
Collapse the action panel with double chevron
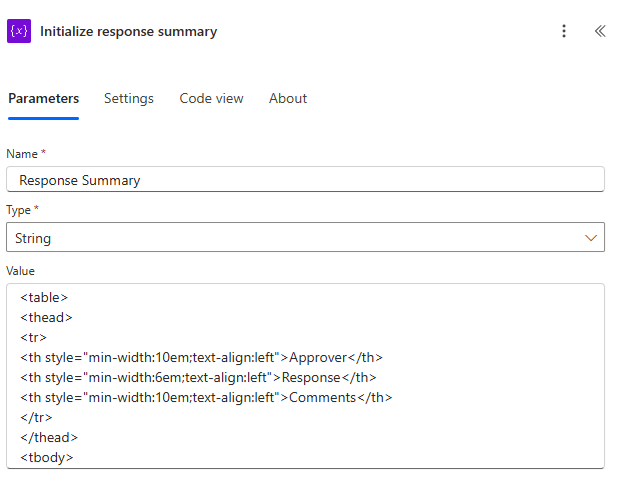point(600,31)
